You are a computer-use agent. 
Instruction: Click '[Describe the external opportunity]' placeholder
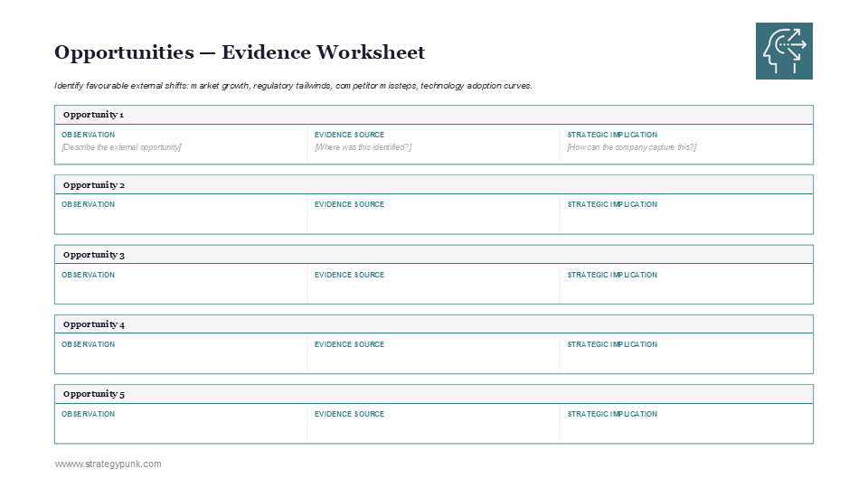click(121, 147)
